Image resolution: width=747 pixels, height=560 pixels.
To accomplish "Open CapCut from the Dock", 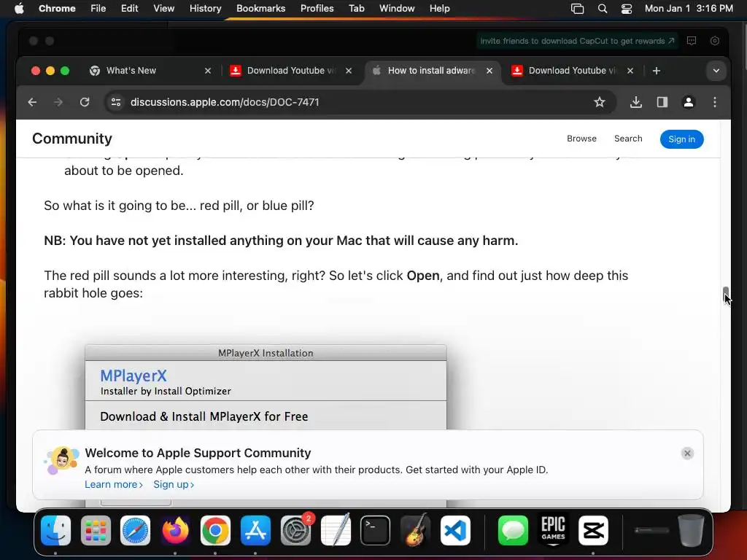I will 593,531.
